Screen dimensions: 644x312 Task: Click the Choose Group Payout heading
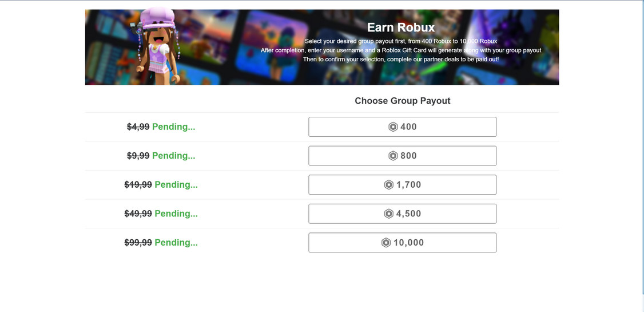[402, 101]
